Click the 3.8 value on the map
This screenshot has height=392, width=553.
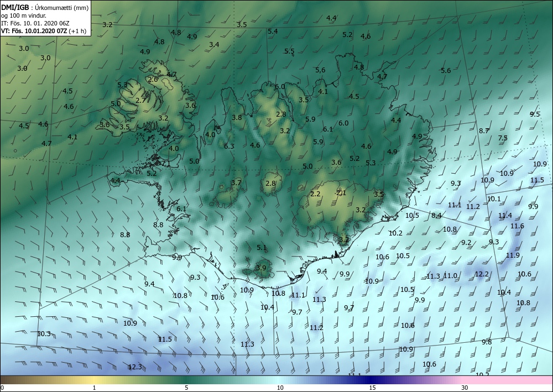coord(237,117)
